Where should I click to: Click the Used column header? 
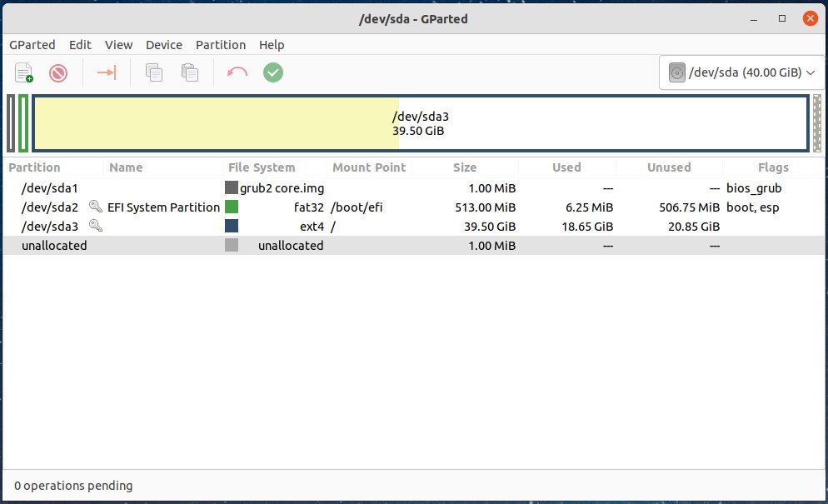click(x=566, y=167)
